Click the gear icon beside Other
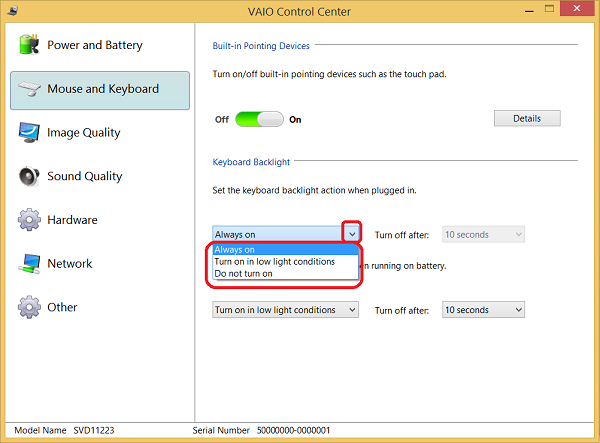 pos(29,307)
